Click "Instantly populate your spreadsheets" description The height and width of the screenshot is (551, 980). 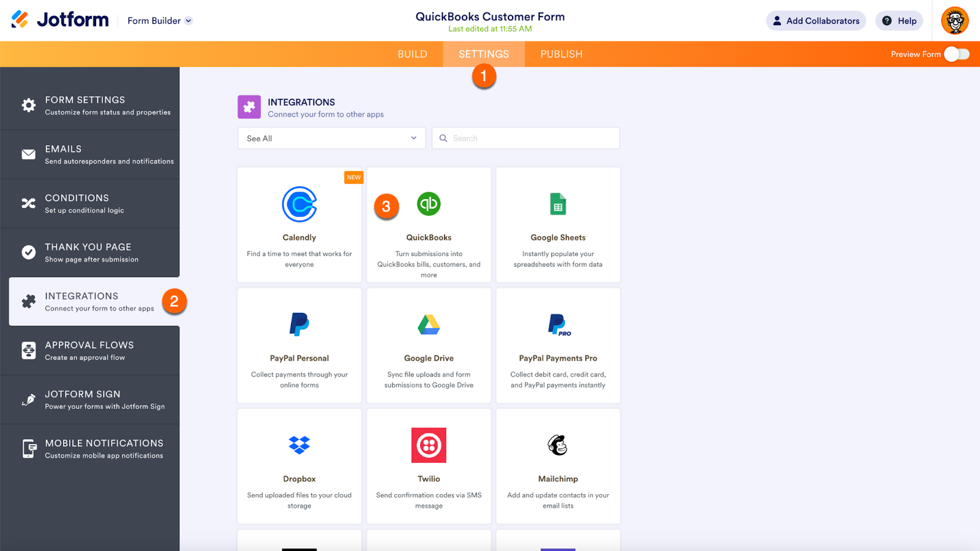pos(558,259)
